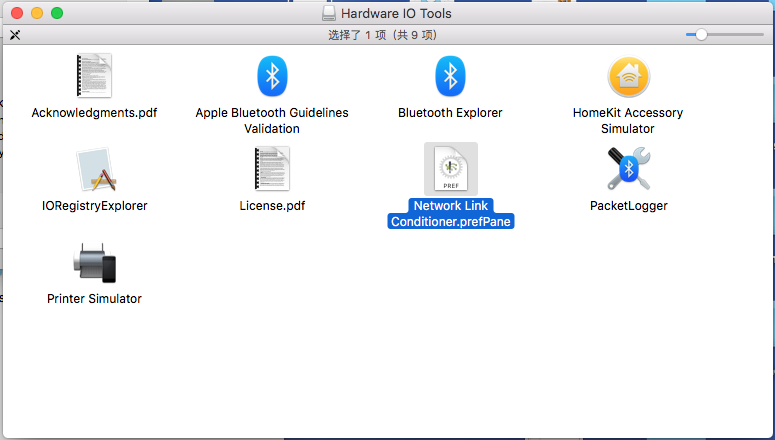Screen dimensions: 775x440
Task: Select the Printer Simulator app icon
Action: coord(94,263)
